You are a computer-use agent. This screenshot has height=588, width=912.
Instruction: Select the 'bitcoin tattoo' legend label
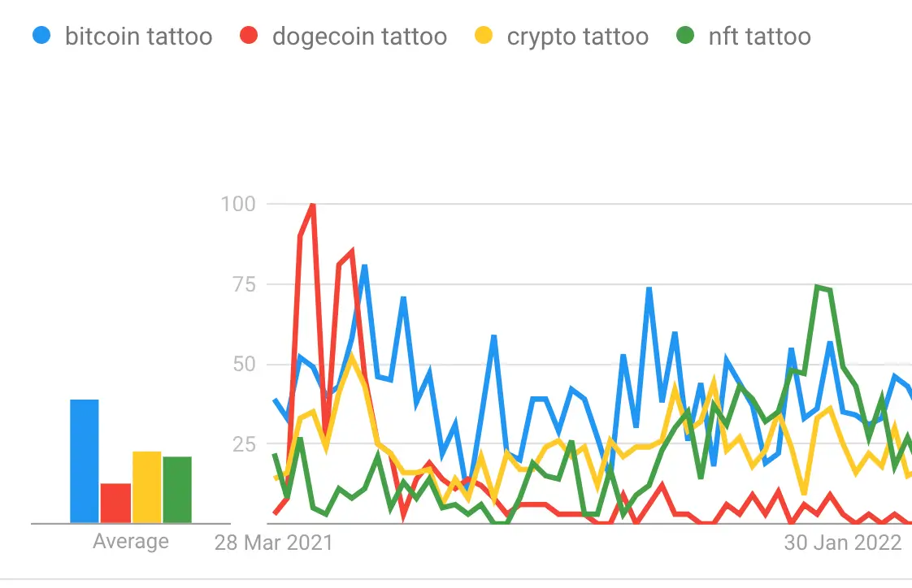138,37
